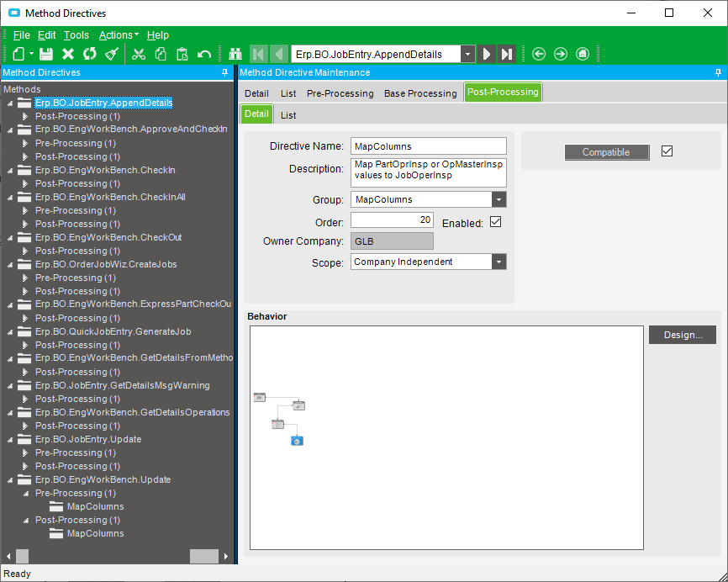Advance to the next record
The width and height of the screenshot is (728, 582).
coord(487,54)
